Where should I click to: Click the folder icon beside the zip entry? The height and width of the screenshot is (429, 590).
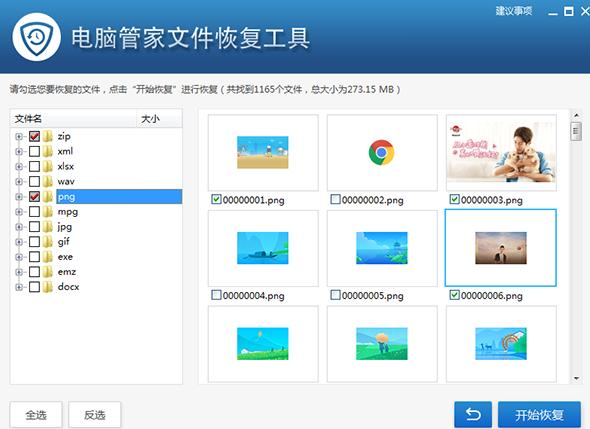(48, 136)
